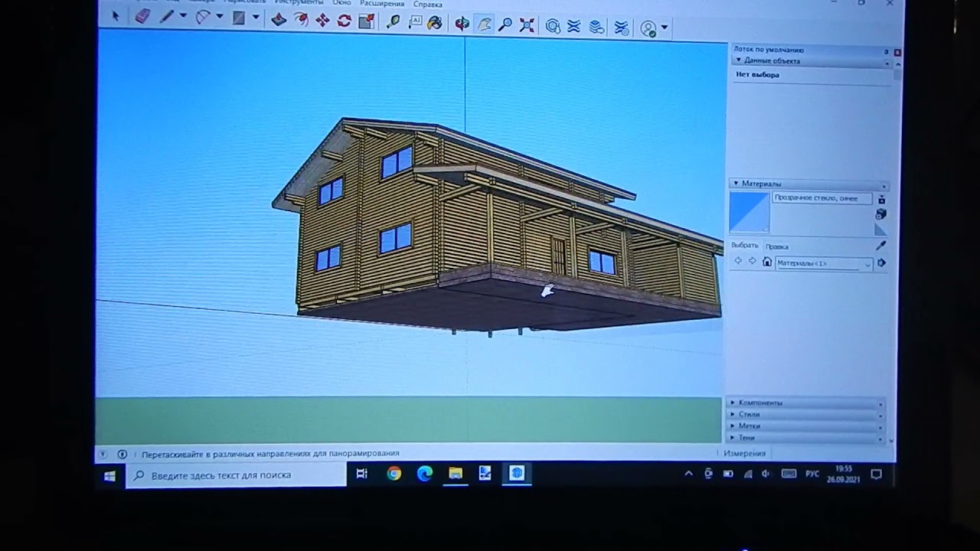
Task: Click the status bar info icon
Action: tap(122, 454)
